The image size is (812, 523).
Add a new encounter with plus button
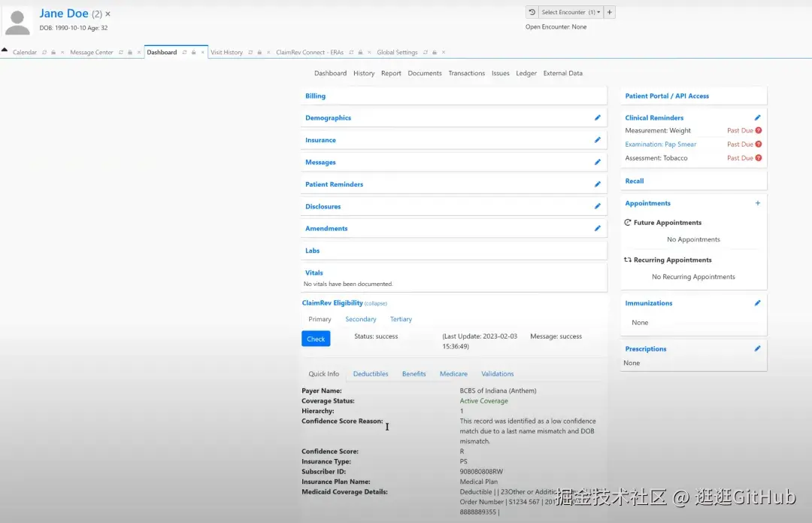click(610, 12)
